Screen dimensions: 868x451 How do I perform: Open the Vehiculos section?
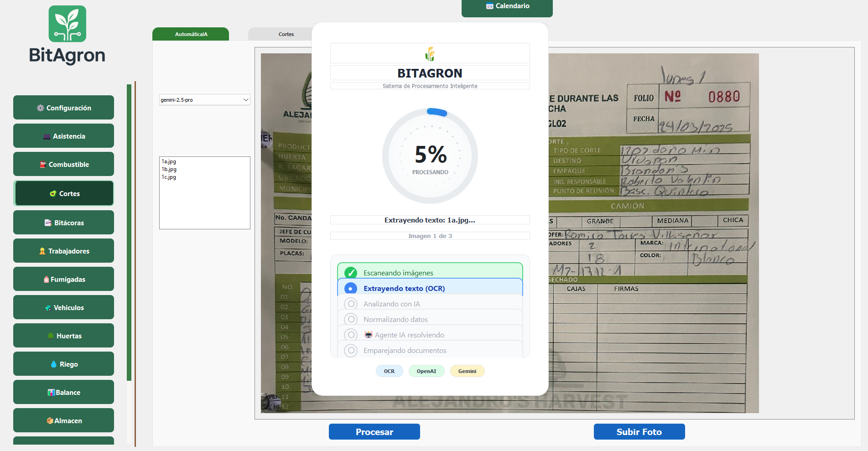[x=64, y=307]
